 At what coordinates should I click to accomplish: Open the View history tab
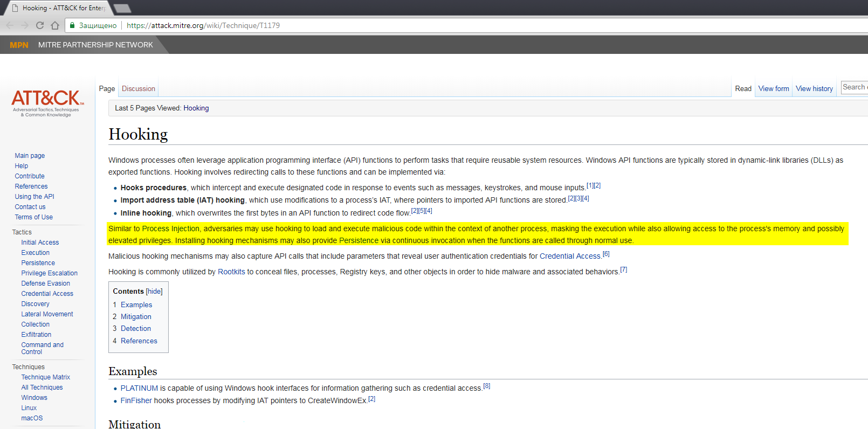point(814,89)
